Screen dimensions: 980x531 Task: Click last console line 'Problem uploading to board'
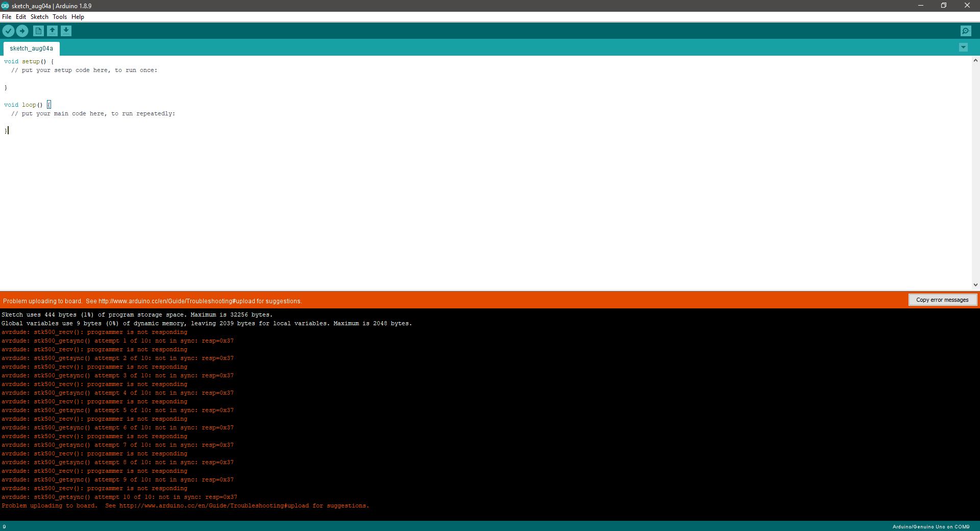[185, 505]
